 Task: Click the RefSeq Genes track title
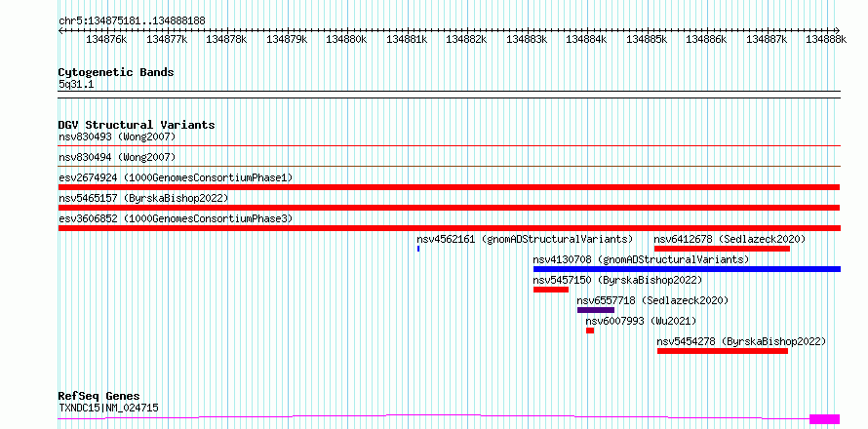99,396
